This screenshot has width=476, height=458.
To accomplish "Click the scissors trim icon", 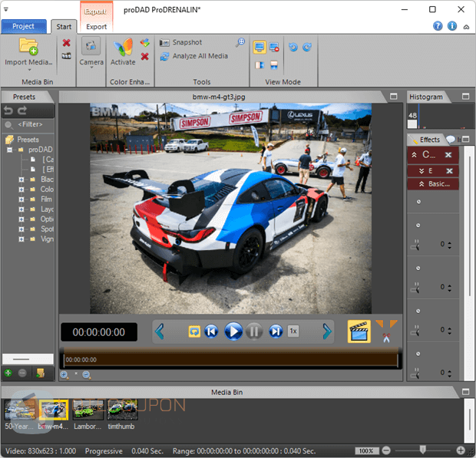I will [x=386, y=338].
